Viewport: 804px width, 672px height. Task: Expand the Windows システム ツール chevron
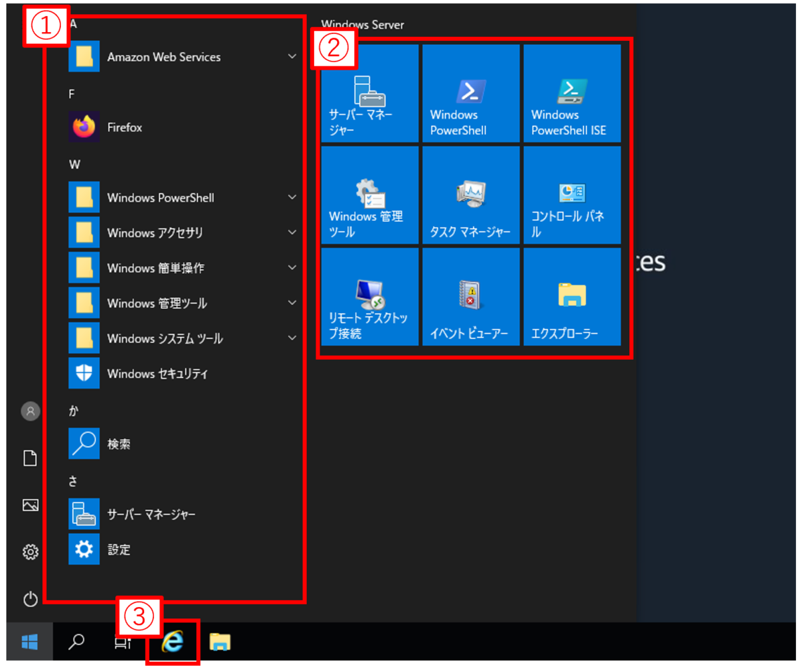point(292,338)
